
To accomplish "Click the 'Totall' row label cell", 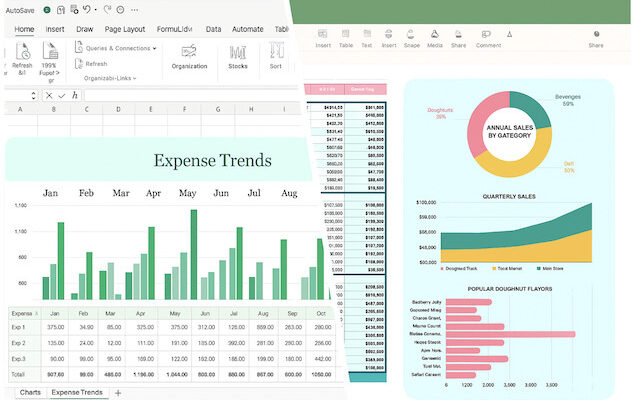I will (x=24, y=374).
